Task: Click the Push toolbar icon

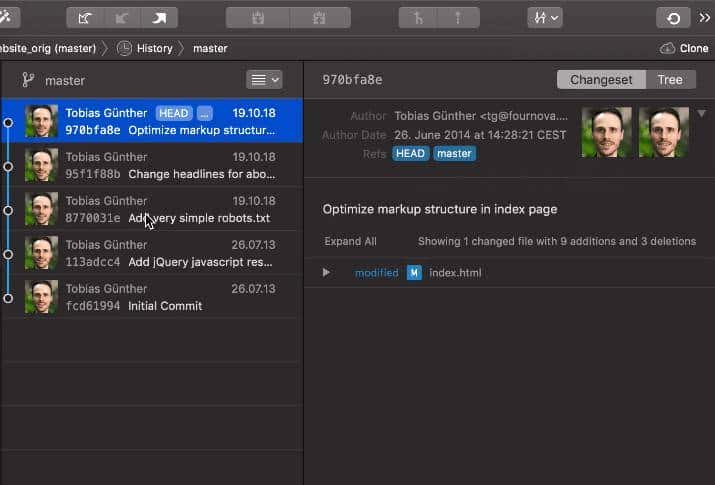Action: tap(159, 18)
